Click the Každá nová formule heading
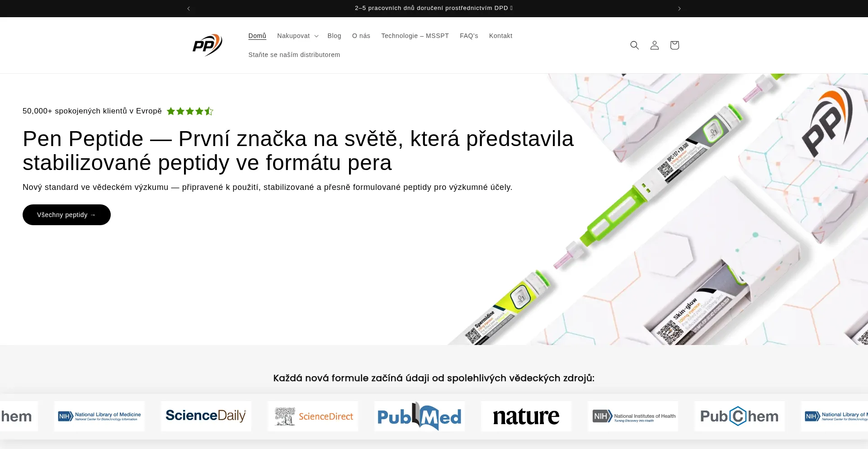Viewport: 868px width, 449px height. [x=434, y=378]
